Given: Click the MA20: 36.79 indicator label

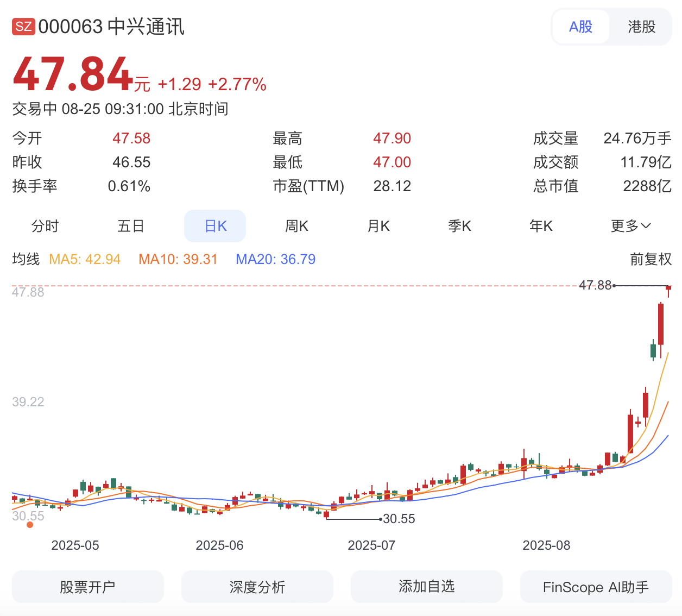Looking at the screenshot, I should click(x=276, y=259).
